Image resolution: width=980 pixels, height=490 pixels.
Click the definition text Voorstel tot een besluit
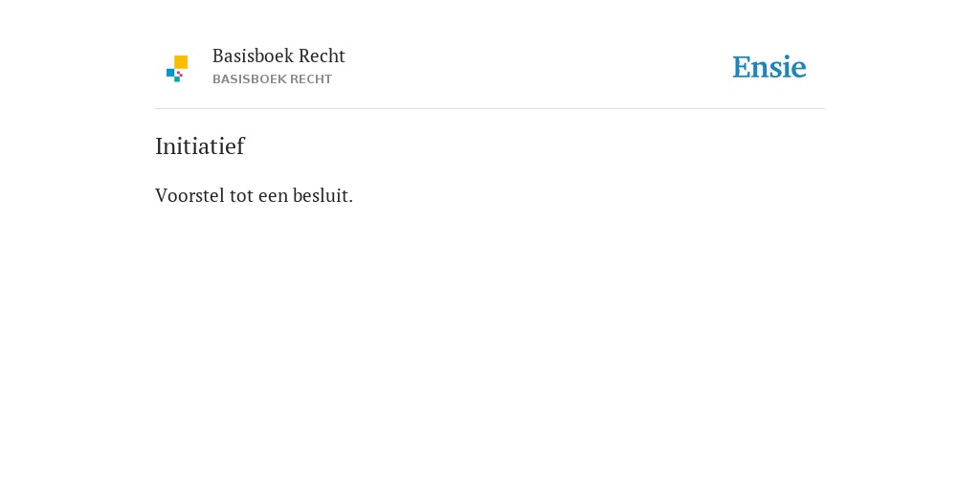pos(255,195)
